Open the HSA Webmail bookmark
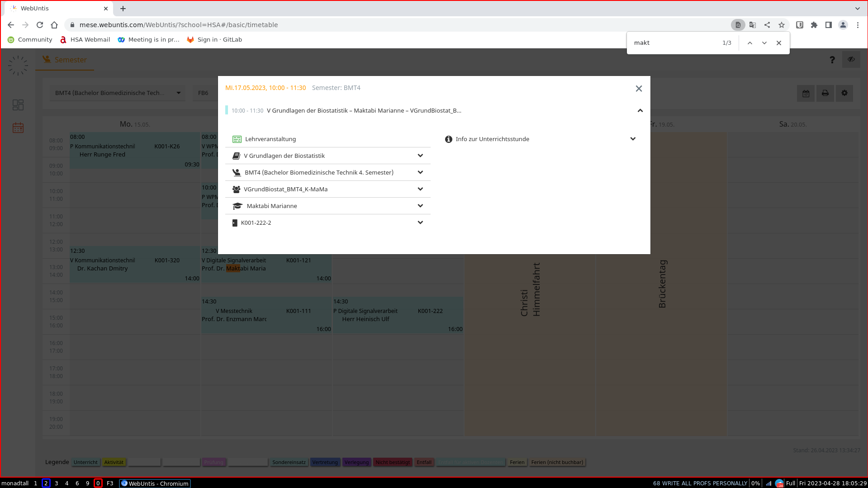Viewport: 868px width, 488px height. (x=85, y=40)
